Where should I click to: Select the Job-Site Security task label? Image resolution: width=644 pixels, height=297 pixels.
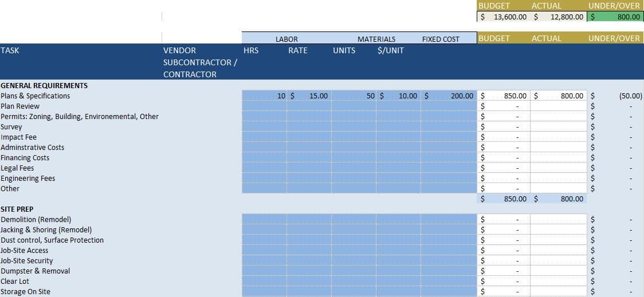tap(27, 260)
